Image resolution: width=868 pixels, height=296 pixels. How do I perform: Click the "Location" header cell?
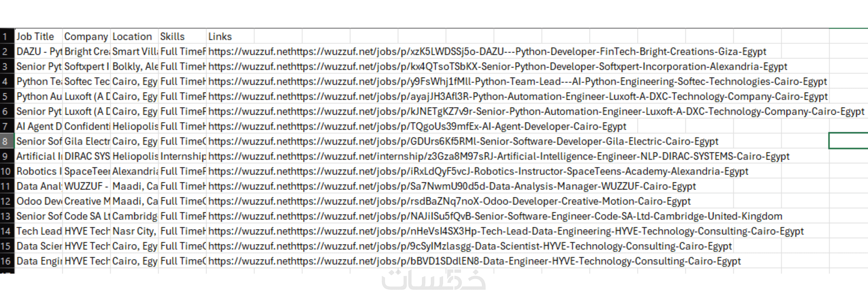point(134,37)
